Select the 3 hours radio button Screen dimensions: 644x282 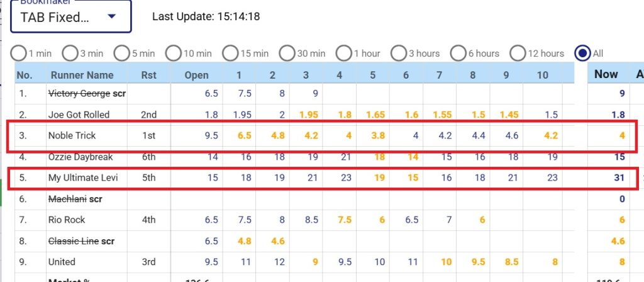pyautogui.click(x=399, y=54)
